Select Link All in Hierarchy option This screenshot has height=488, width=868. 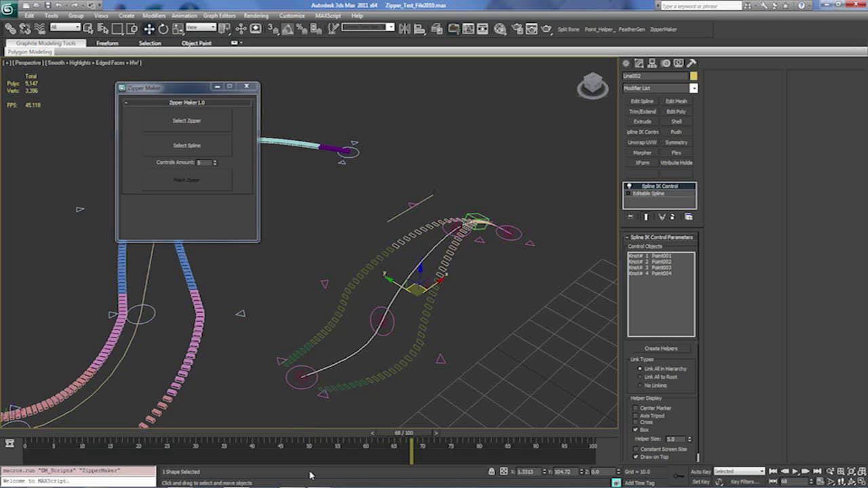pos(661,369)
